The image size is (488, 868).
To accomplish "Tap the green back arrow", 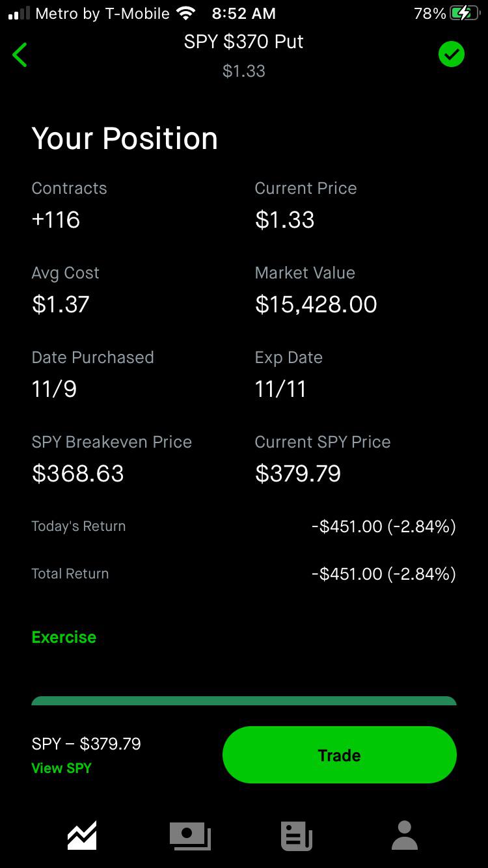I will [20, 55].
